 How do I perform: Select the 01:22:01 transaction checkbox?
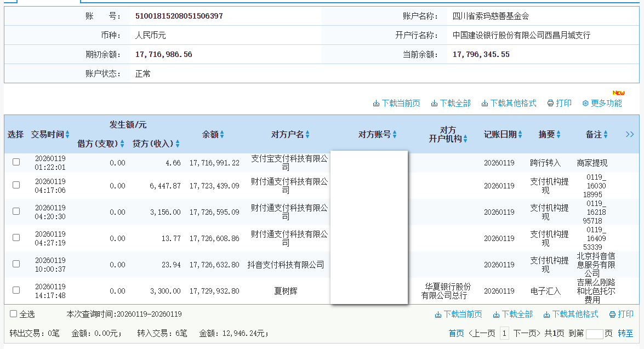coord(16,162)
